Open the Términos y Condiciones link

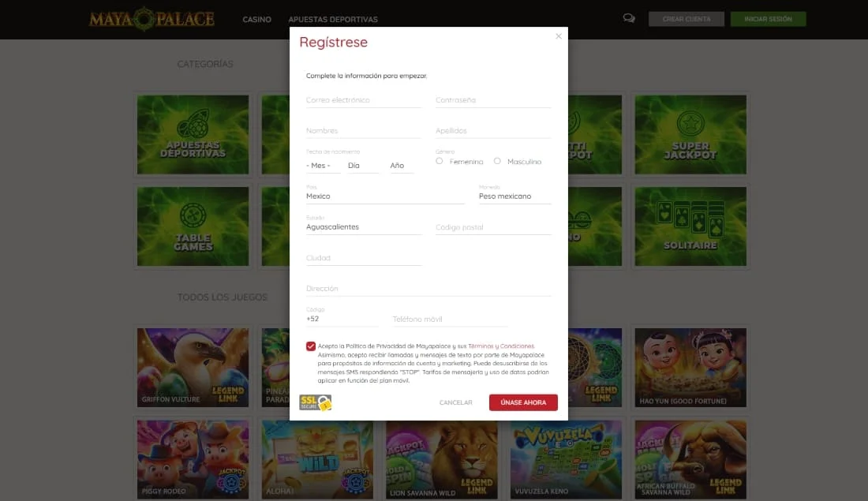tap(503, 345)
